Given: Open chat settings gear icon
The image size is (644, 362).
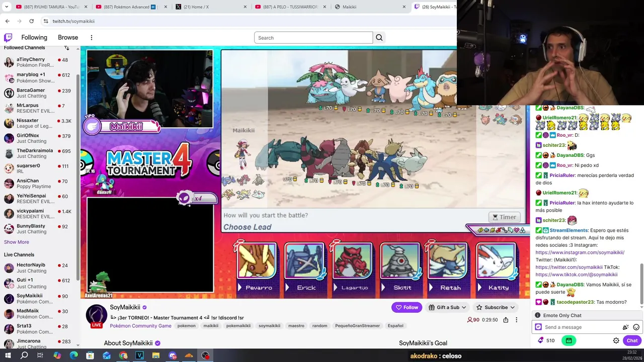Looking at the screenshot, I should click(616, 340).
